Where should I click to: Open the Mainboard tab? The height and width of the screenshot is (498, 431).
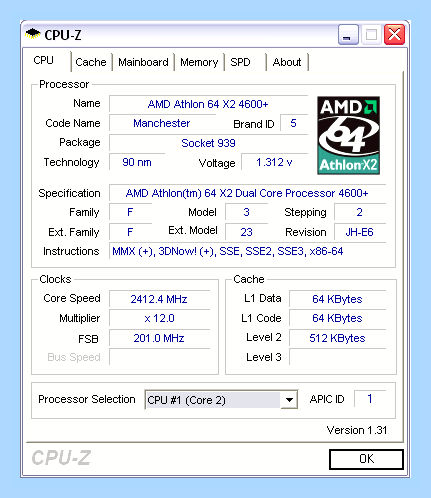tap(143, 62)
